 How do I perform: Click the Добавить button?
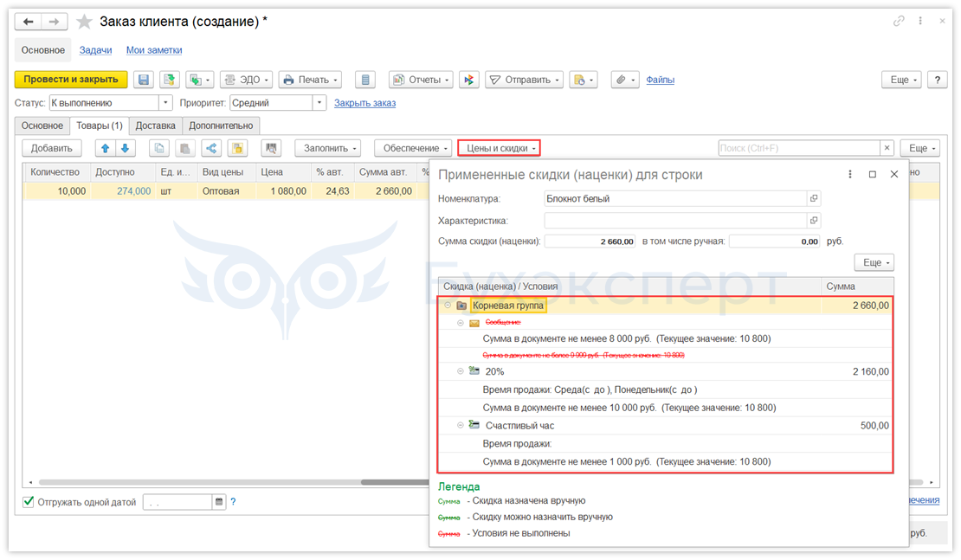click(x=52, y=148)
